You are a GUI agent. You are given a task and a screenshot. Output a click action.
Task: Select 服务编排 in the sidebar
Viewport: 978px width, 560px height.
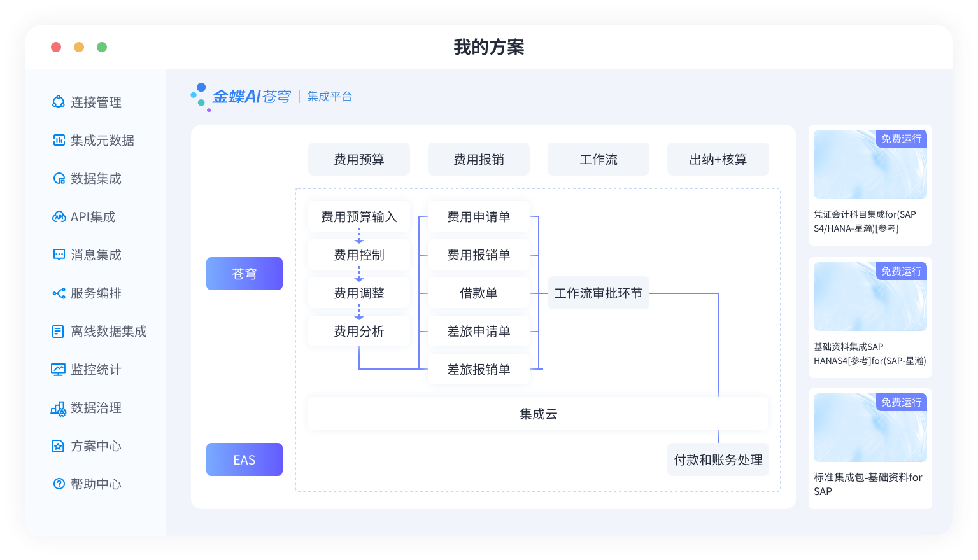click(96, 293)
